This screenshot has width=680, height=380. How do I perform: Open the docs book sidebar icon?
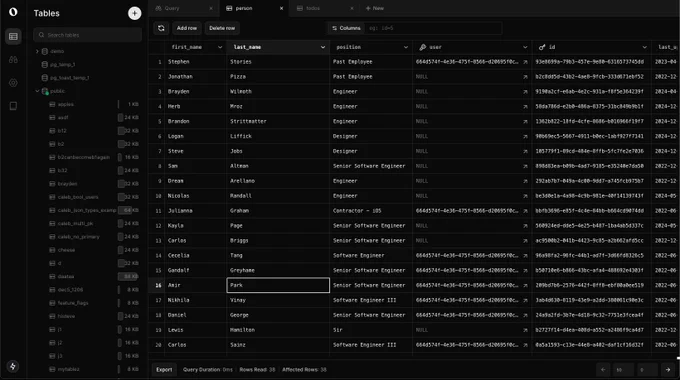[x=13, y=106]
